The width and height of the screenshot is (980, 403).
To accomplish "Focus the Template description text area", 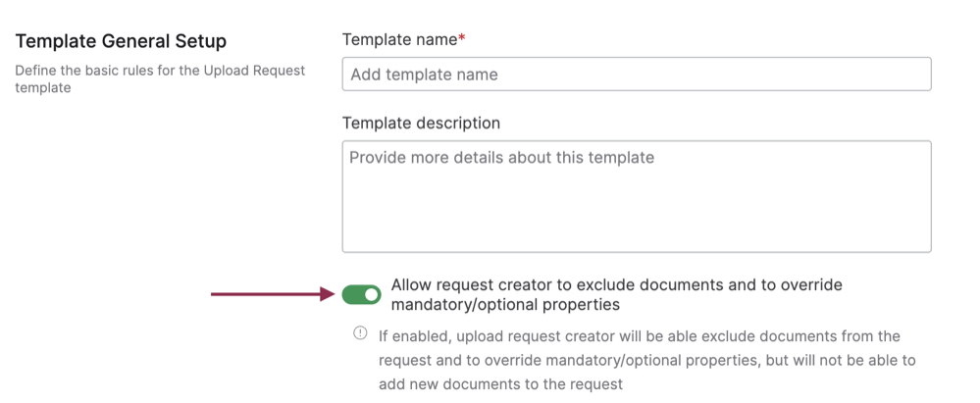I will coord(636,195).
